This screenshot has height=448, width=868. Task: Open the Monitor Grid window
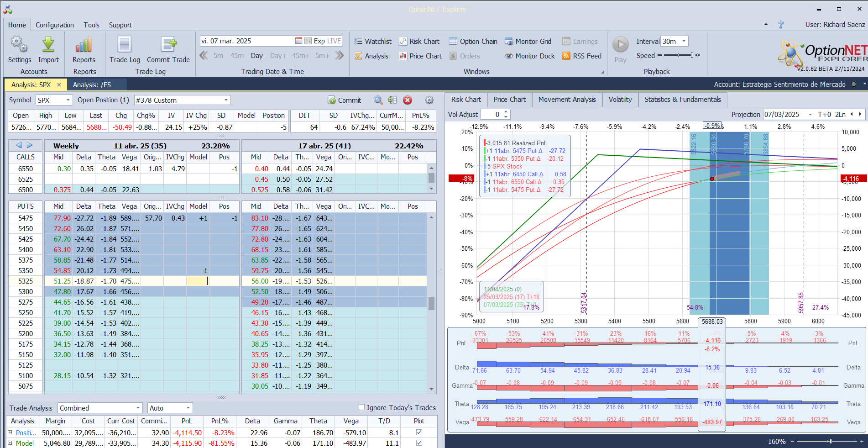click(x=528, y=42)
